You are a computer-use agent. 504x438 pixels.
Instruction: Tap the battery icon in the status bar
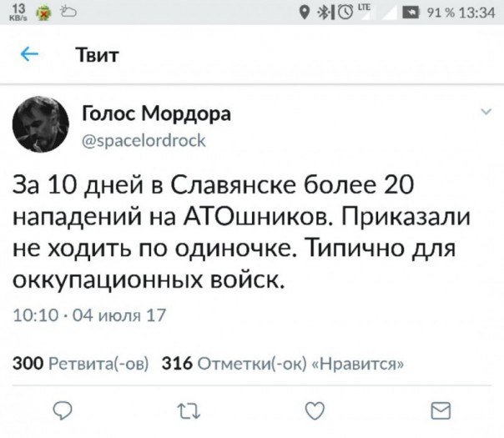point(414,12)
